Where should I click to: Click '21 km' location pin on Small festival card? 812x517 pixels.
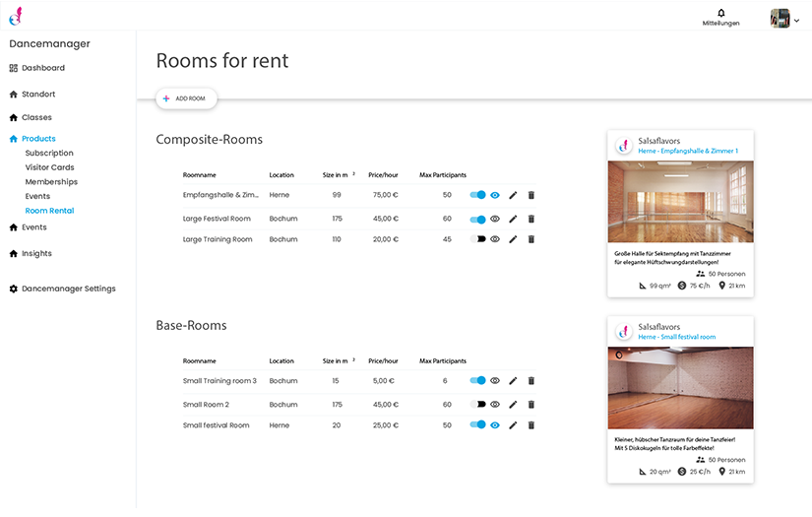tap(721, 472)
